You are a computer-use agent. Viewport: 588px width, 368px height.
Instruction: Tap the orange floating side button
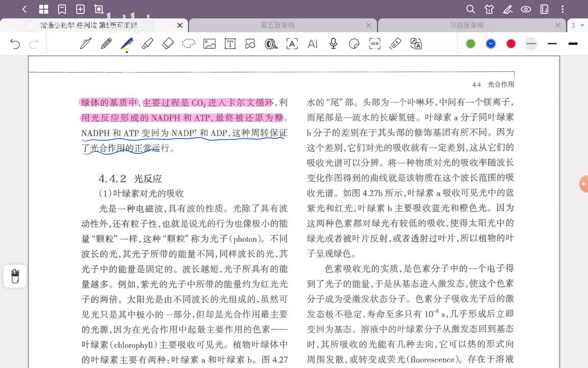584,184
